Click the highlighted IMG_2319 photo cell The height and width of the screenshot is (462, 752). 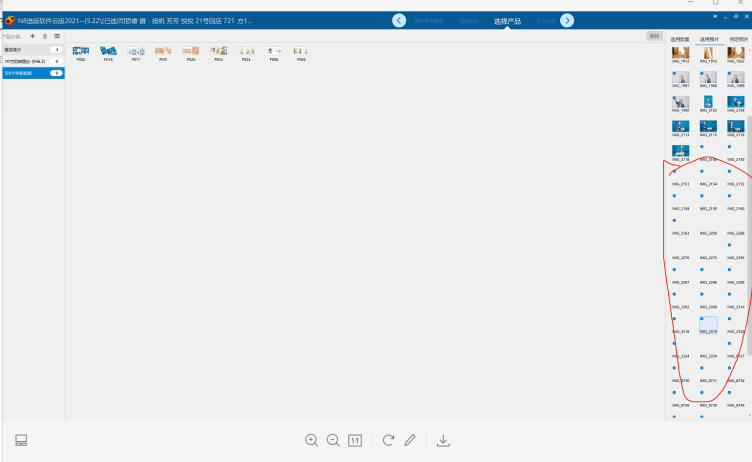click(x=708, y=325)
